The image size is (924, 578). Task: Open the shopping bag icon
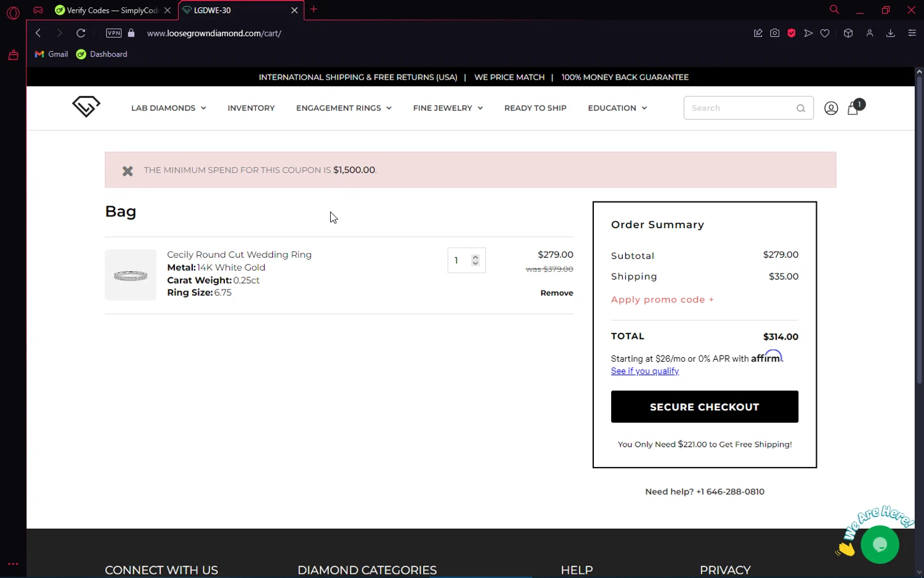coord(853,108)
